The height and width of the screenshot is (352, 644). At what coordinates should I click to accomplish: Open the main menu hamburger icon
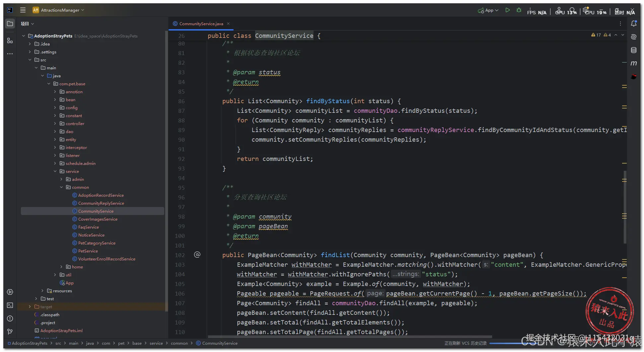(x=23, y=10)
